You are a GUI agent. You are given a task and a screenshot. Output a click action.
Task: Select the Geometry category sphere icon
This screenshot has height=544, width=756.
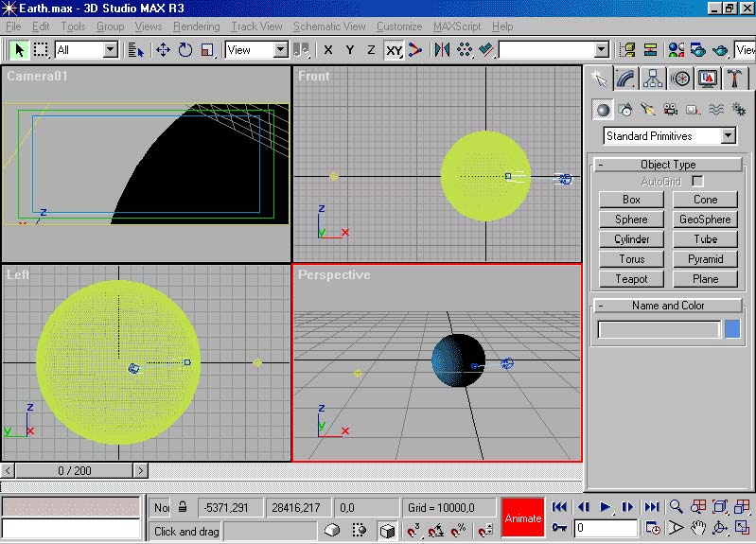click(603, 110)
